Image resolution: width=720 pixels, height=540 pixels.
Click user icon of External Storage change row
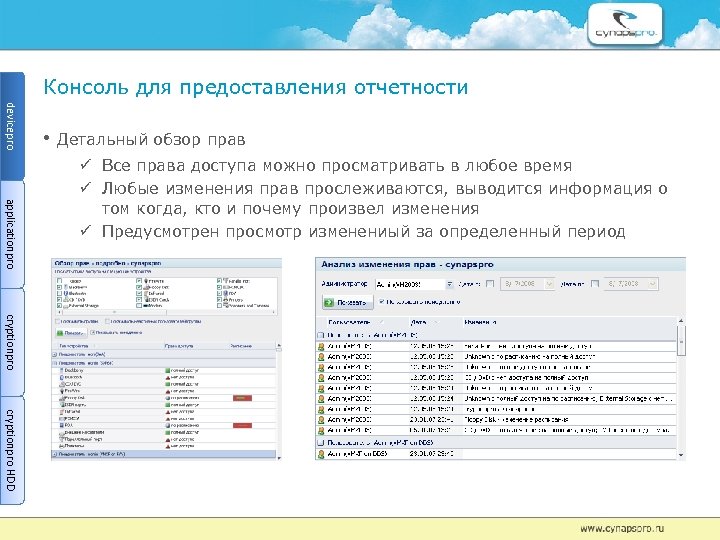321,399
